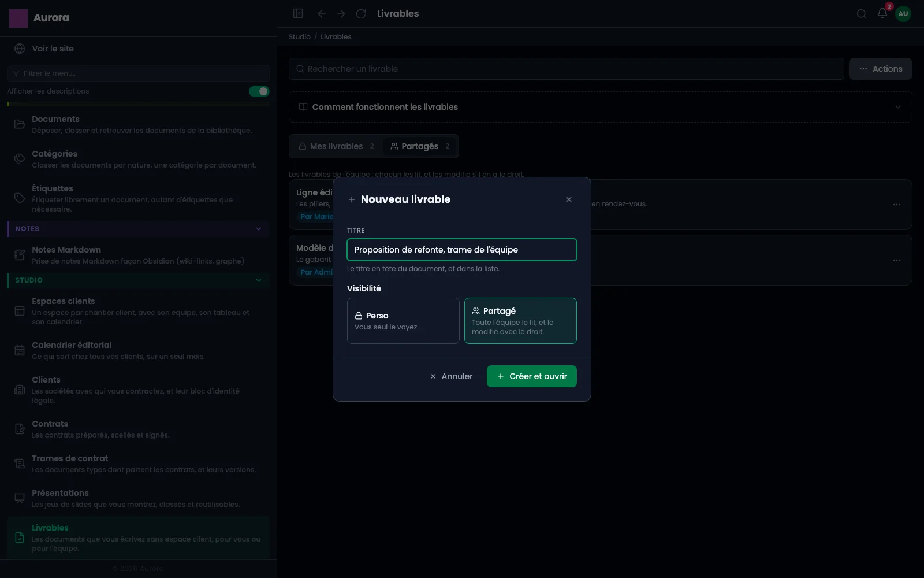The width and height of the screenshot is (924, 578).
Task: Click Rechercher un livrable search box
Action: pyautogui.click(x=567, y=69)
